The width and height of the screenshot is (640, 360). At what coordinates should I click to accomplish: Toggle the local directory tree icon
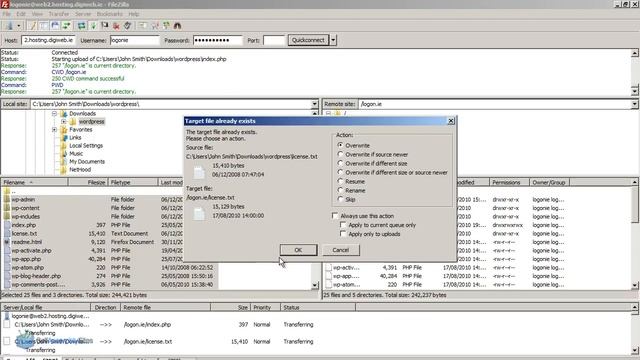pos(44,26)
